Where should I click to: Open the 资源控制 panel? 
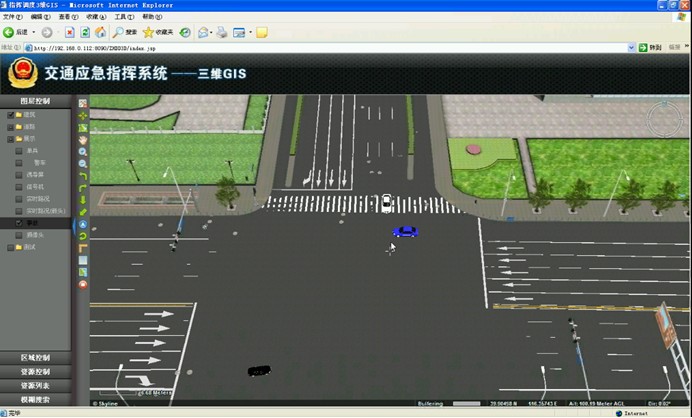tap(35, 372)
